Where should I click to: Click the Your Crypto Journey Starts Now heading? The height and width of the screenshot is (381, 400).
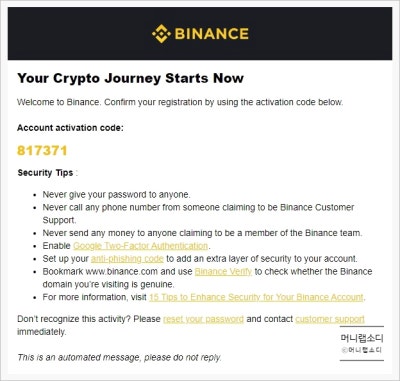pyautogui.click(x=130, y=78)
